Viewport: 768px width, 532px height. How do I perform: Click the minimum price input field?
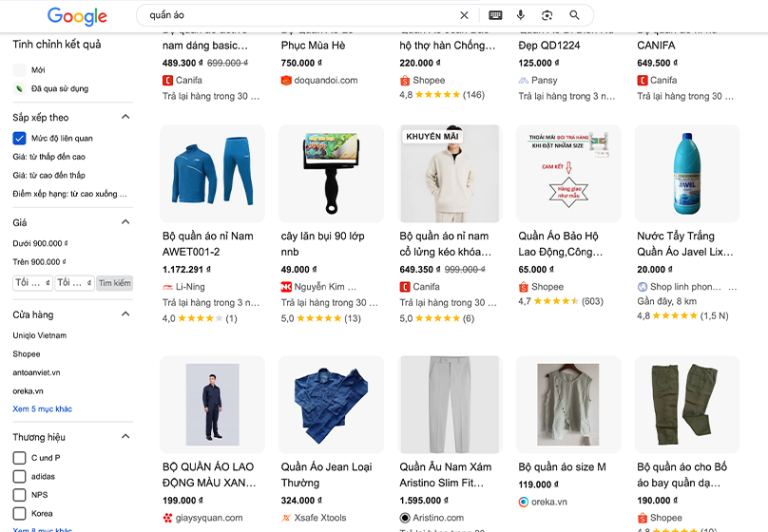coord(31,283)
